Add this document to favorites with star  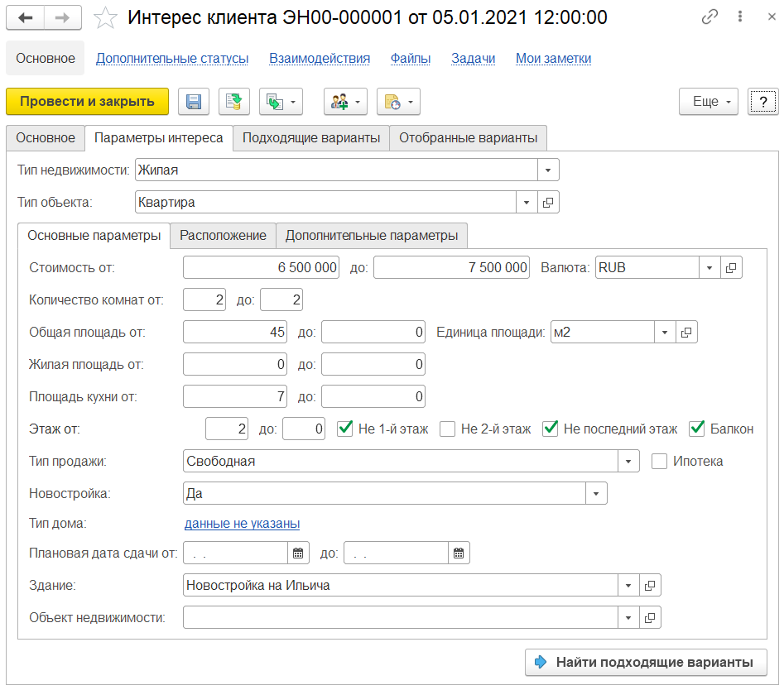point(105,18)
